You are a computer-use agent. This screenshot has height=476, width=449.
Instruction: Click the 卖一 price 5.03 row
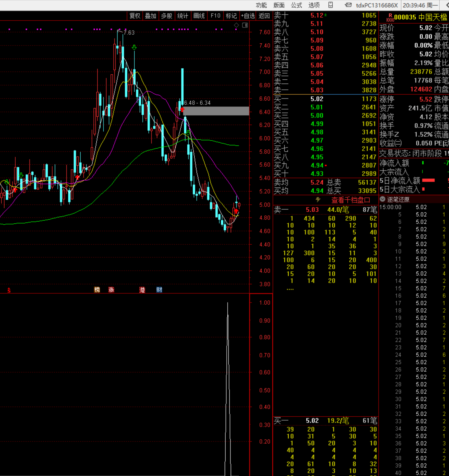[325, 90]
